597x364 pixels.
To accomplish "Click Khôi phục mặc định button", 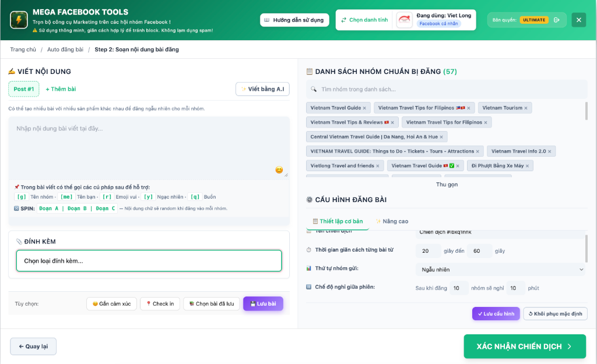I will tap(555, 314).
